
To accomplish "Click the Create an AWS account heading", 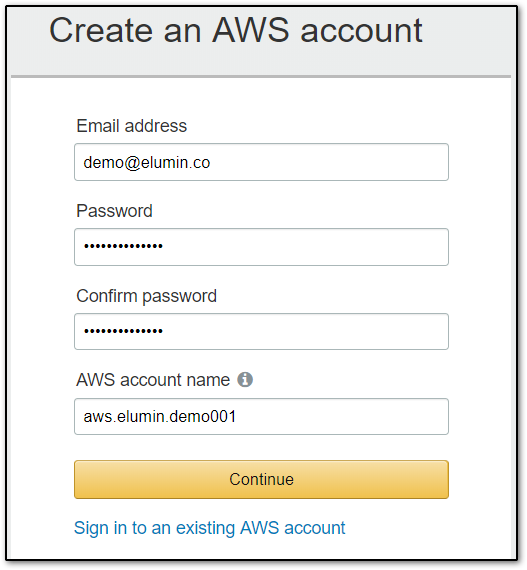I will click(236, 31).
